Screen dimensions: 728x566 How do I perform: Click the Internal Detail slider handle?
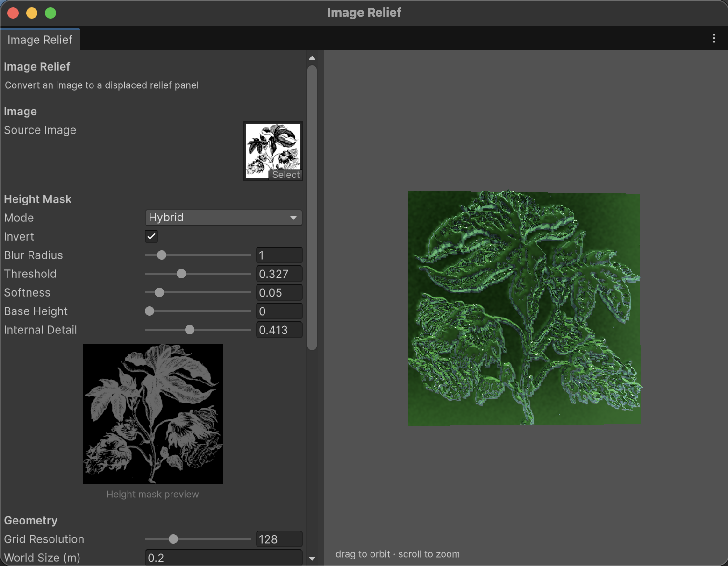(190, 330)
